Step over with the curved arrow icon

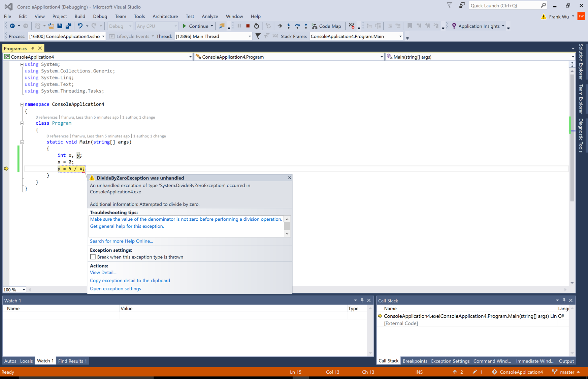tap(297, 26)
